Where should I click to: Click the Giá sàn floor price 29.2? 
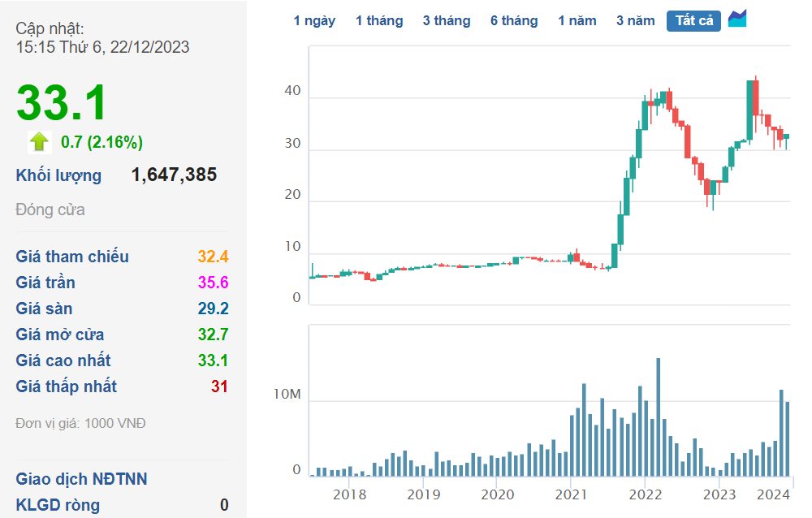tap(213, 309)
